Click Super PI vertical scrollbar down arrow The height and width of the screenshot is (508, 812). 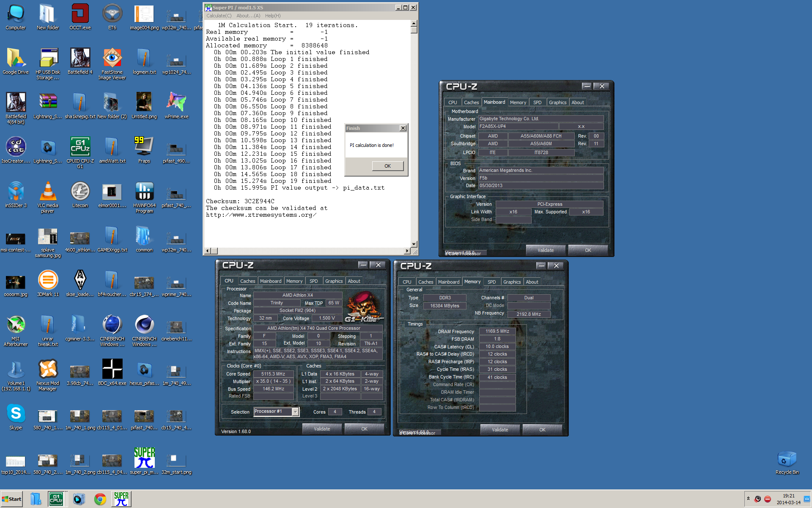[x=414, y=244]
